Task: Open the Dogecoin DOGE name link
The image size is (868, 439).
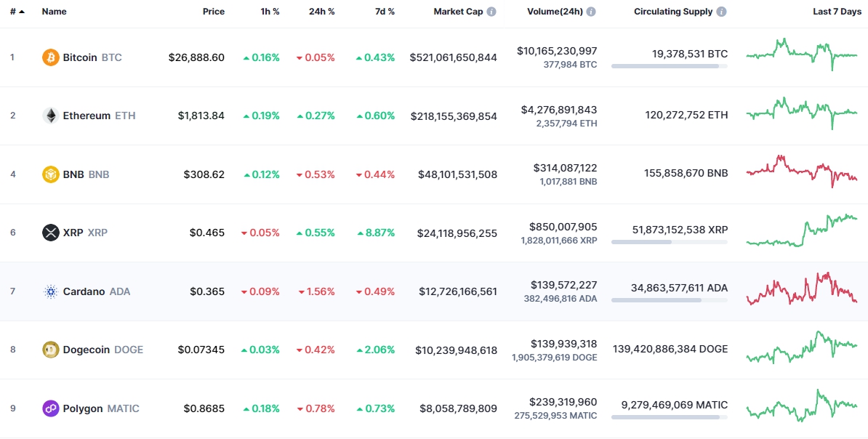Action: (103, 350)
